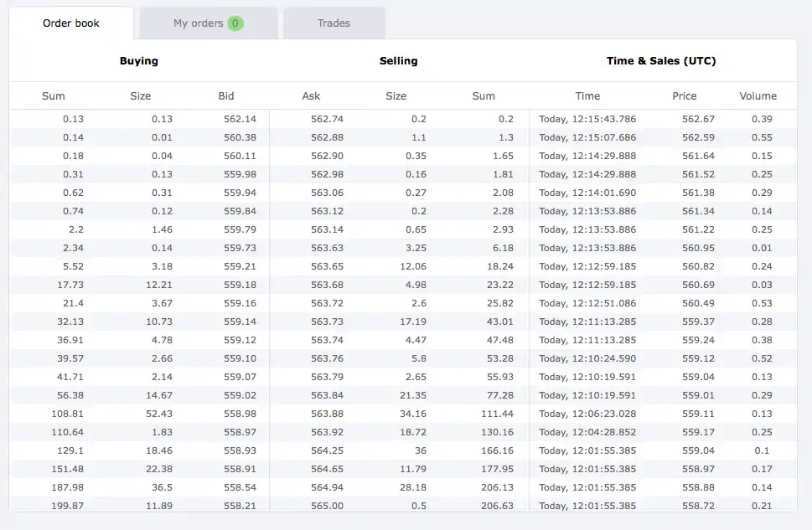Click the Time & Sales (UTC) heading
This screenshot has width=812, height=530.
click(x=661, y=61)
